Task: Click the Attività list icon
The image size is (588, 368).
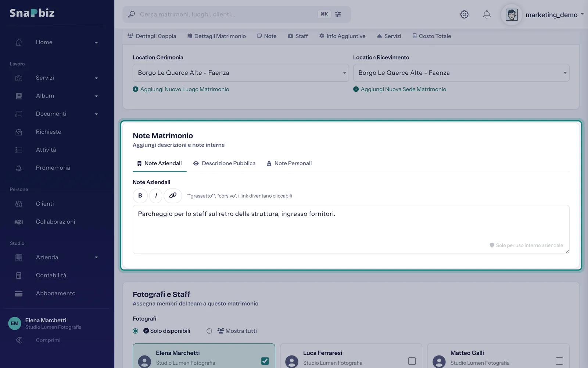Action: tap(19, 150)
